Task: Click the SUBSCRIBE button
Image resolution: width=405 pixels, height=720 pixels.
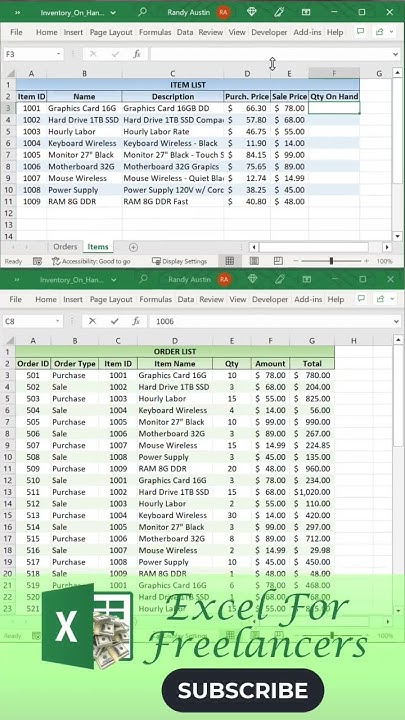Action: point(242,690)
